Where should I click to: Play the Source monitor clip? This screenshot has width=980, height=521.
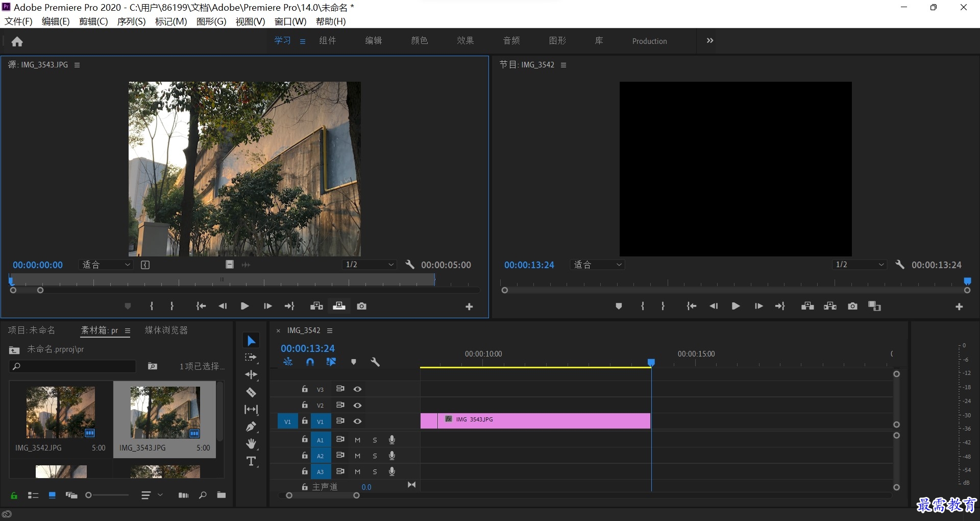point(244,306)
